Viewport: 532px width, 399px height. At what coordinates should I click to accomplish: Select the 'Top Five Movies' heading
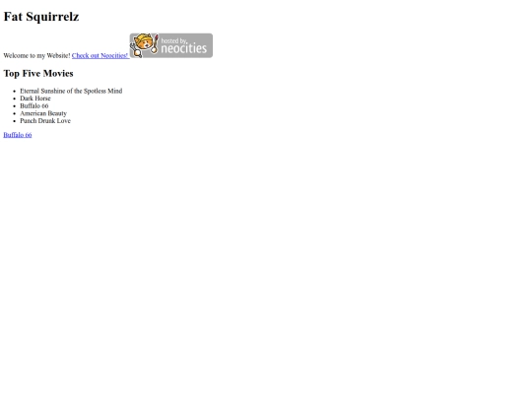(x=38, y=74)
